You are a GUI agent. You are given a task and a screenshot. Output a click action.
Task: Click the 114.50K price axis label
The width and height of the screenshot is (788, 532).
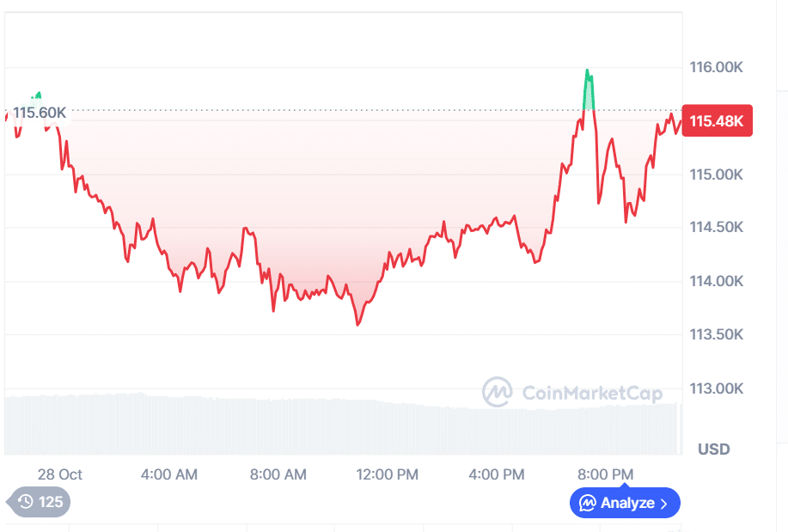(x=716, y=228)
